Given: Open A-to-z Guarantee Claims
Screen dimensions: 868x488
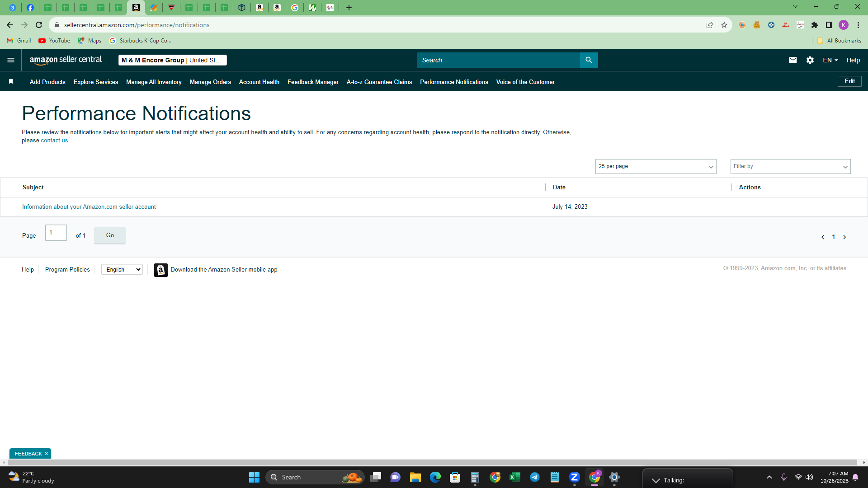Looking at the screenshot, I should pyautogui.click(x=379, y=82).
